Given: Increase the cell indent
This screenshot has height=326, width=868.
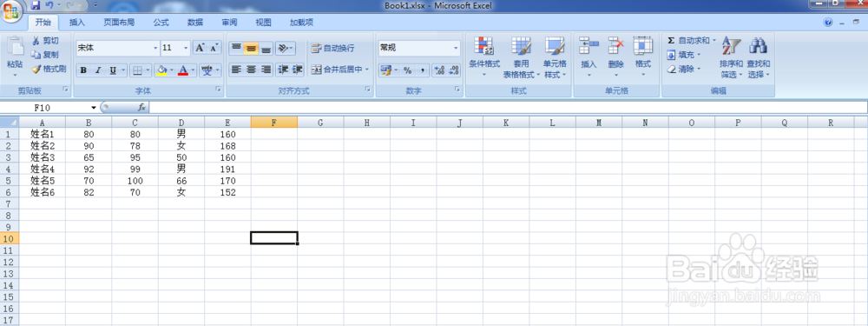Looking at the screenshot, I should 298,70.
